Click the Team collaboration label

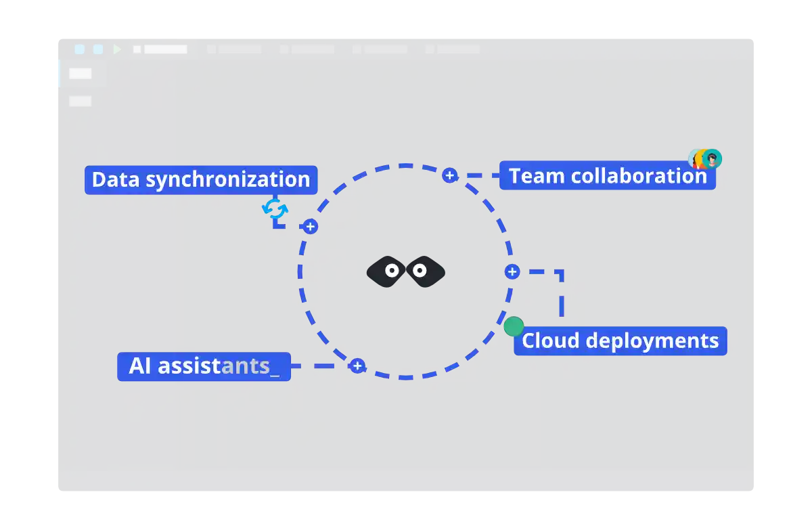click(x=606, y=176)
